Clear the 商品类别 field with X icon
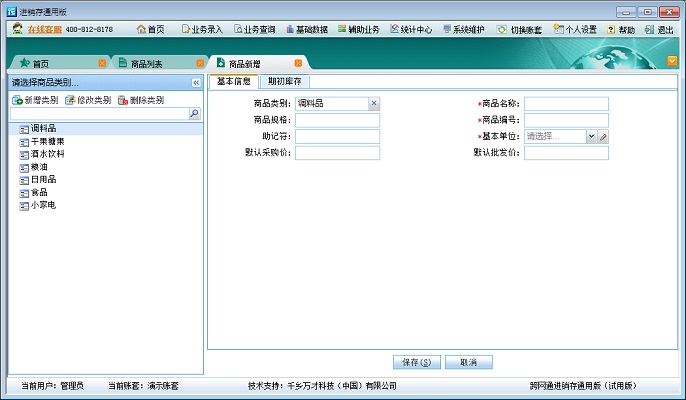Viewport: 686px width, 400px height. tap(373, 104)
